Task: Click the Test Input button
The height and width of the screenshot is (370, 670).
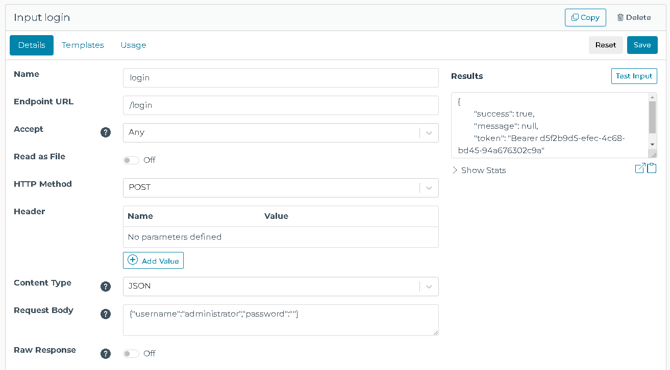Action: pos(634,76)
